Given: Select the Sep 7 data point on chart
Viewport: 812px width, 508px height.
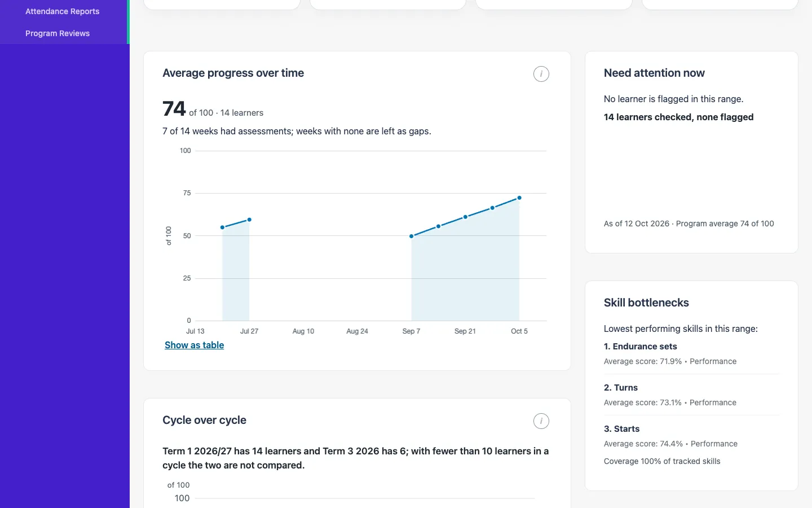Looking at the screenshot, I should [412, 236].
